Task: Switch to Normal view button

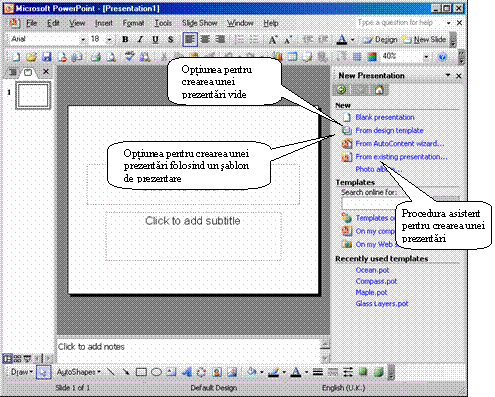Action: click(x=7, y=359)
